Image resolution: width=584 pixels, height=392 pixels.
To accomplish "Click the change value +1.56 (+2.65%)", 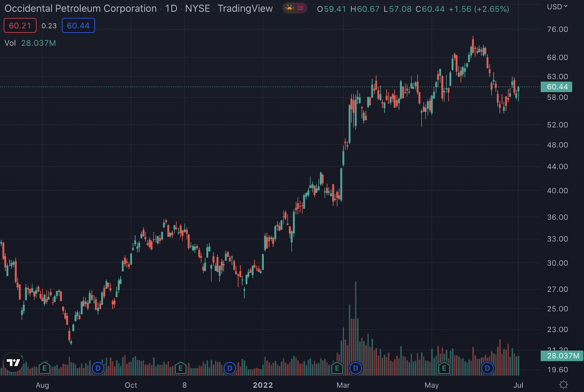I will coord(479,9).
